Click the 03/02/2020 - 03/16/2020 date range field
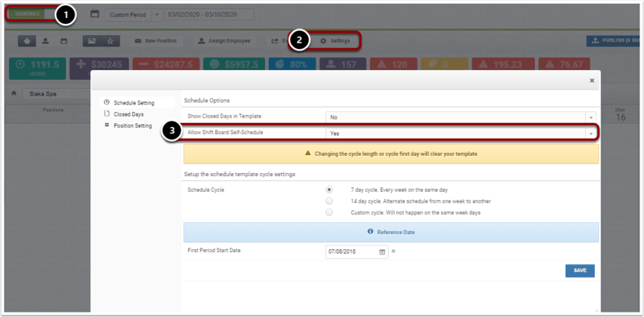The width and height of the screenshot is (644, 317). pos(209,15)
